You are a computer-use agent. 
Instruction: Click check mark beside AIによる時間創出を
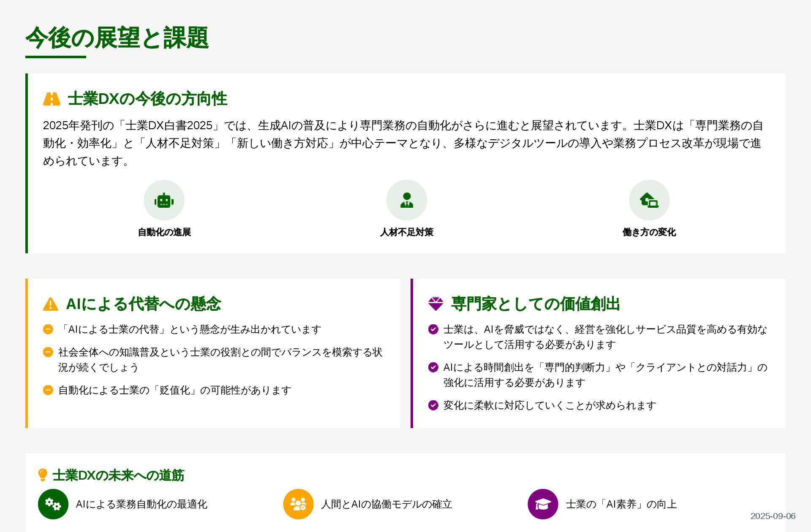pos(433,367)
